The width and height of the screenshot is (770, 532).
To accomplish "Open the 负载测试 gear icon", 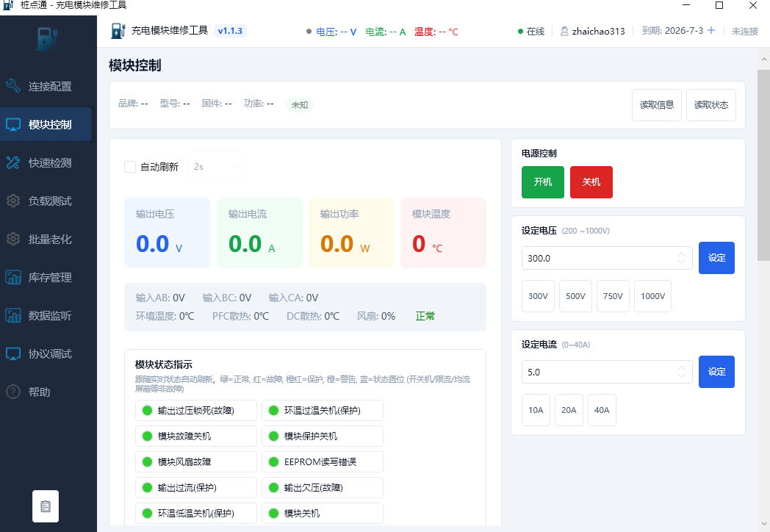I will [13, 201].
